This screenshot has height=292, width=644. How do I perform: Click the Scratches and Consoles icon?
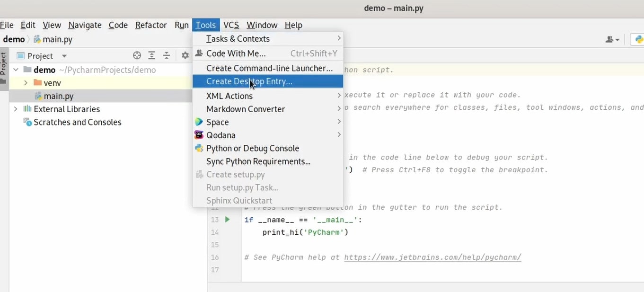pos(27,122)
